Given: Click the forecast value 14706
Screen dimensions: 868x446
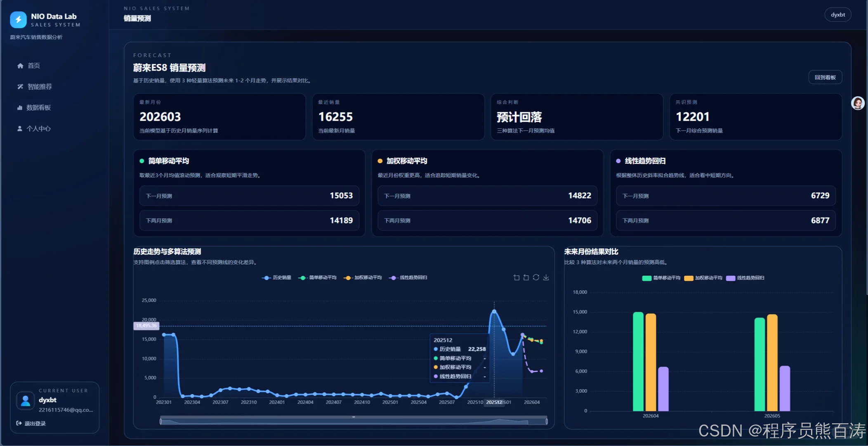Looking at the screenshot, I should tap(580, 221).
